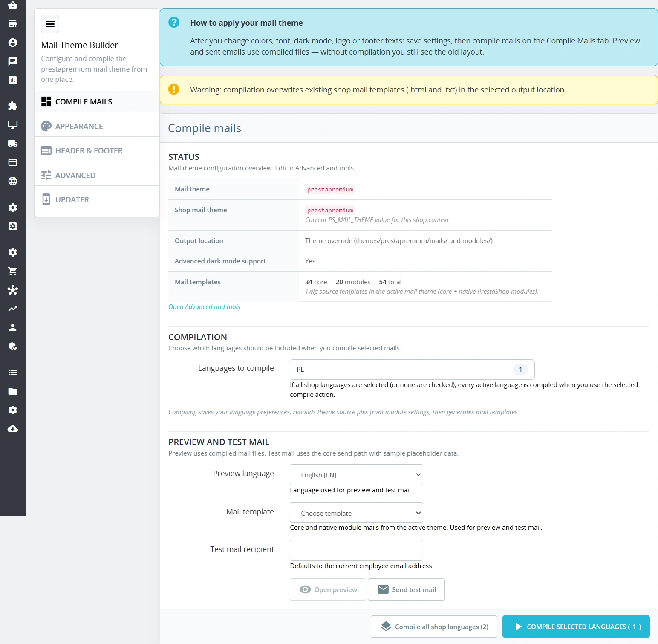Open the Customer Service chat bubble icon
This screenshot has width=658, height=644.
13,61
